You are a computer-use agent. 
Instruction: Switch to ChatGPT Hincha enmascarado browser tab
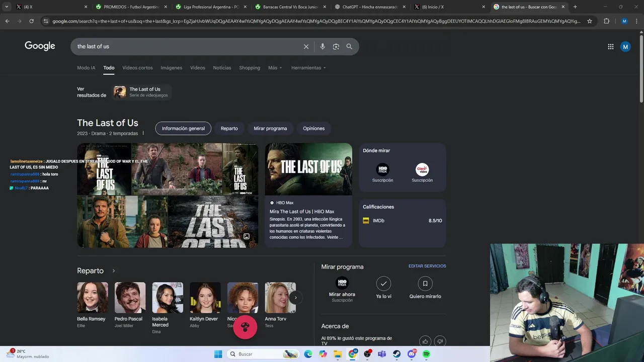[370, 7]
